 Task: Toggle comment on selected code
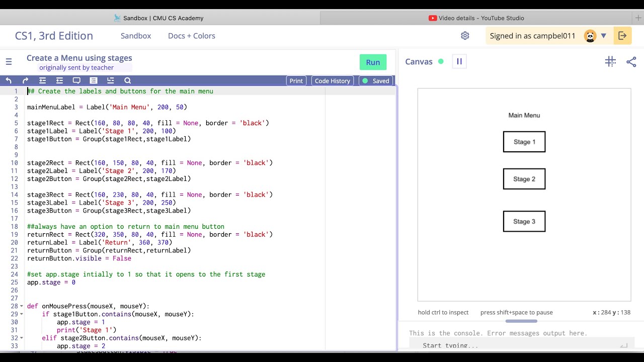(76, 80)
